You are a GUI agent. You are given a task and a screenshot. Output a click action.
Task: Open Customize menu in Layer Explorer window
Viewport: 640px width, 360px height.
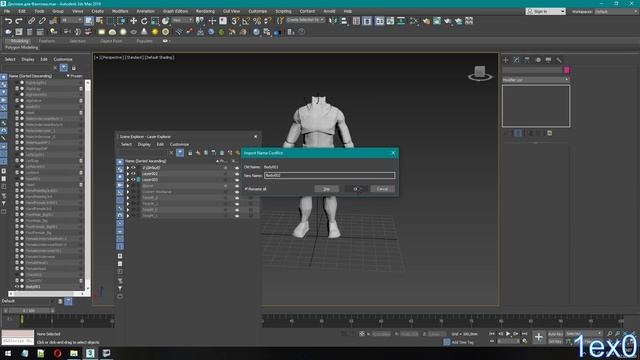[179, 144]
